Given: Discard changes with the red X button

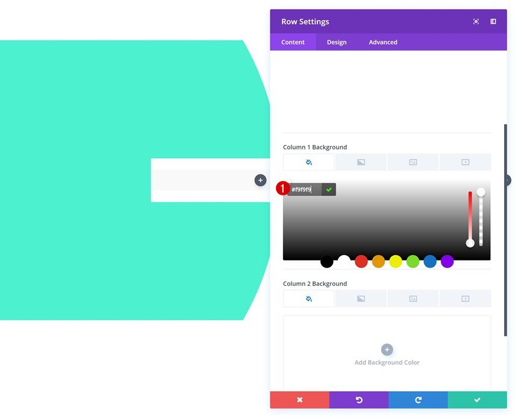Looking at the screenshot, I should [299, 400].
